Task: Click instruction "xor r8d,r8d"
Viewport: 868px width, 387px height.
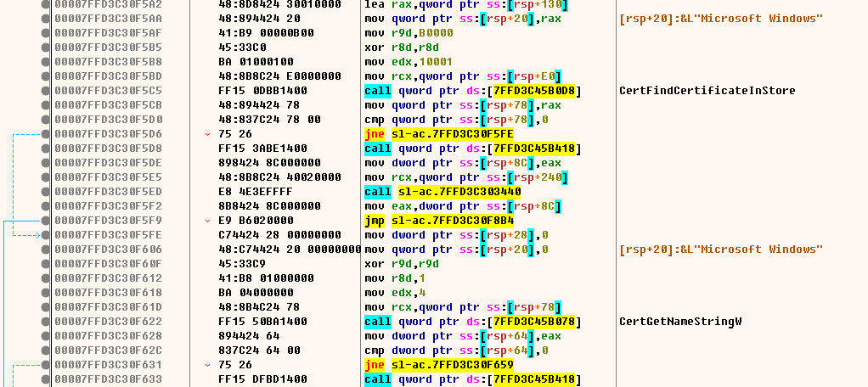Action: pos(402,47)
